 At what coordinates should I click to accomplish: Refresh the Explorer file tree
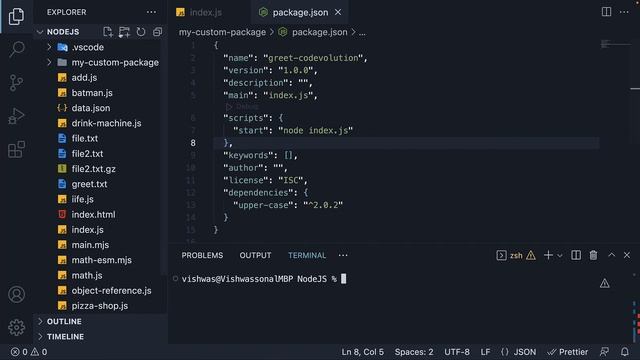[141, 32]
